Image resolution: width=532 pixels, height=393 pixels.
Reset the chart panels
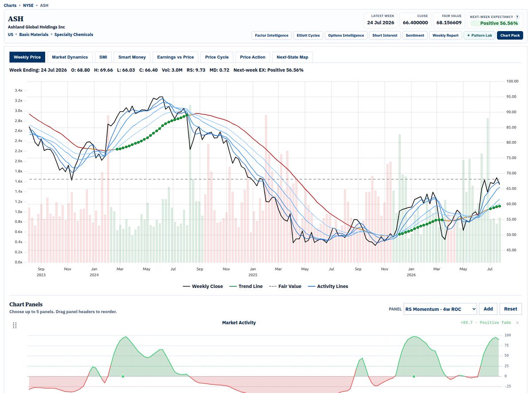click(511, 309)
